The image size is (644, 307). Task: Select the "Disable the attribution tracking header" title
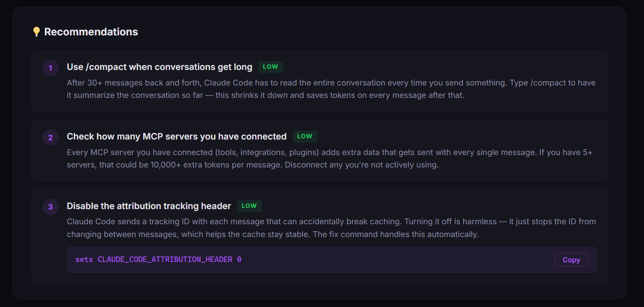[149, 206]
